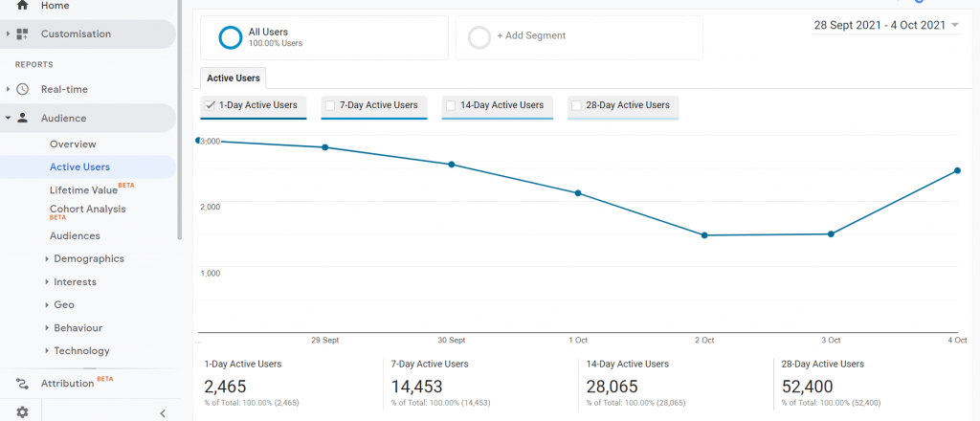Expand the Demographics tree item
This screenshot has width=980, height=421.
[x=48, y=259]
